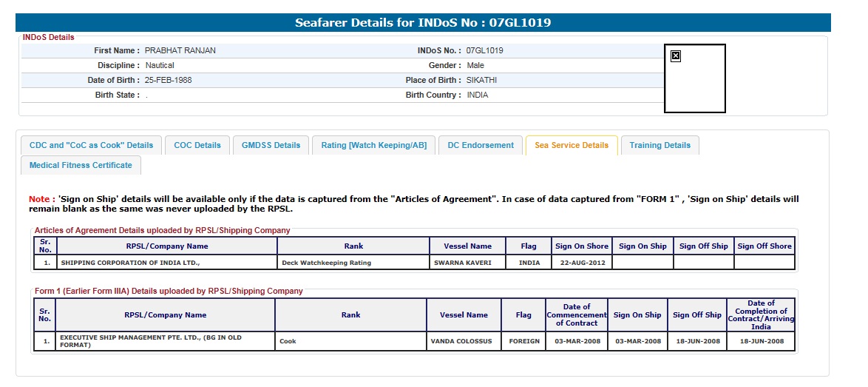Open the GMDSS Details tab
868x387 pixels.
[x=271, y=146]
